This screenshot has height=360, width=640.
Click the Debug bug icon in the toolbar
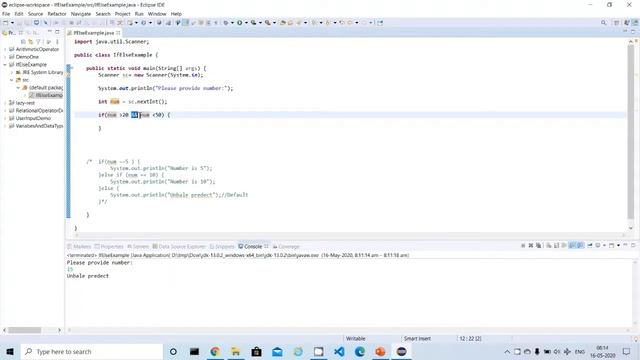coord(226,23)
